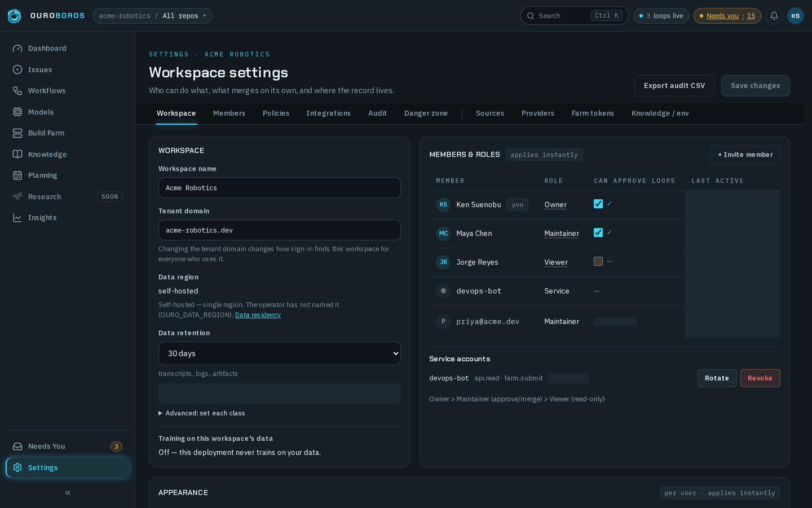Open the Farm tokens tab
Viewport: 812px width, 508px height.
(x=593, y=113)
